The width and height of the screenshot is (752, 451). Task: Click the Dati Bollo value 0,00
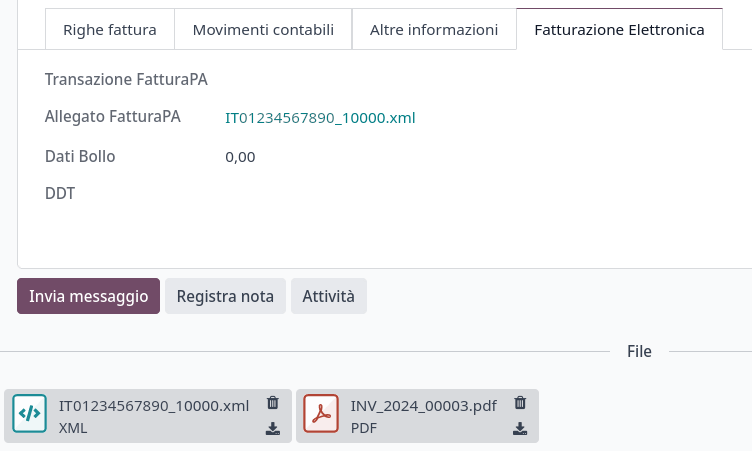(x=240, y=157)
